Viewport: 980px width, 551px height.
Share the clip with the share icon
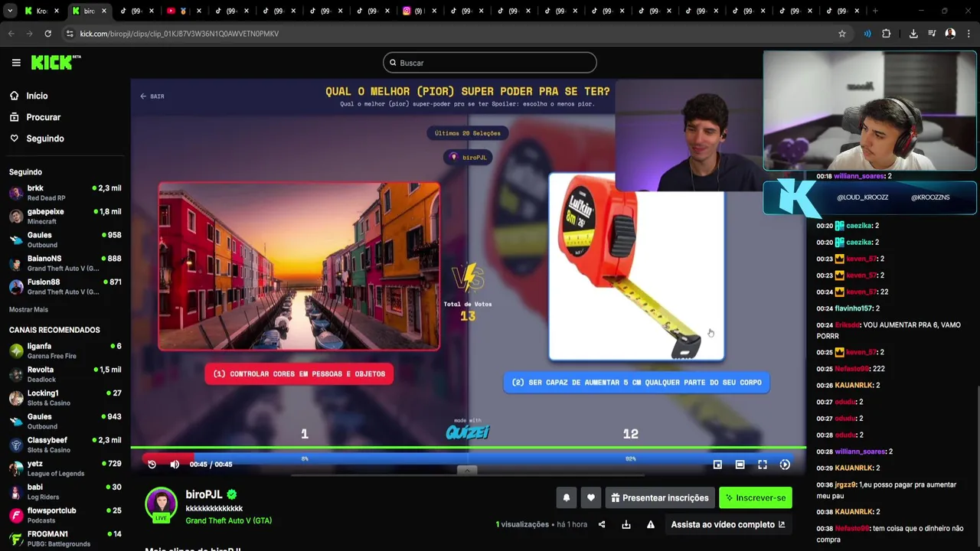click(602, 524)
